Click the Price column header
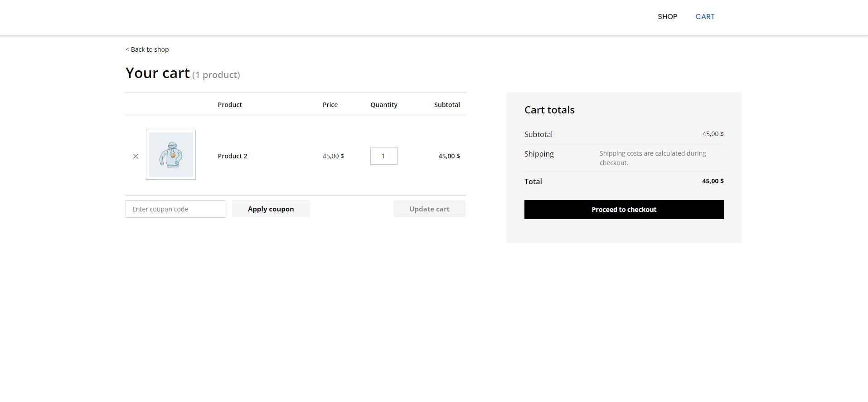The width and height of the screenshot is (868, 402). tap(330, 105)
